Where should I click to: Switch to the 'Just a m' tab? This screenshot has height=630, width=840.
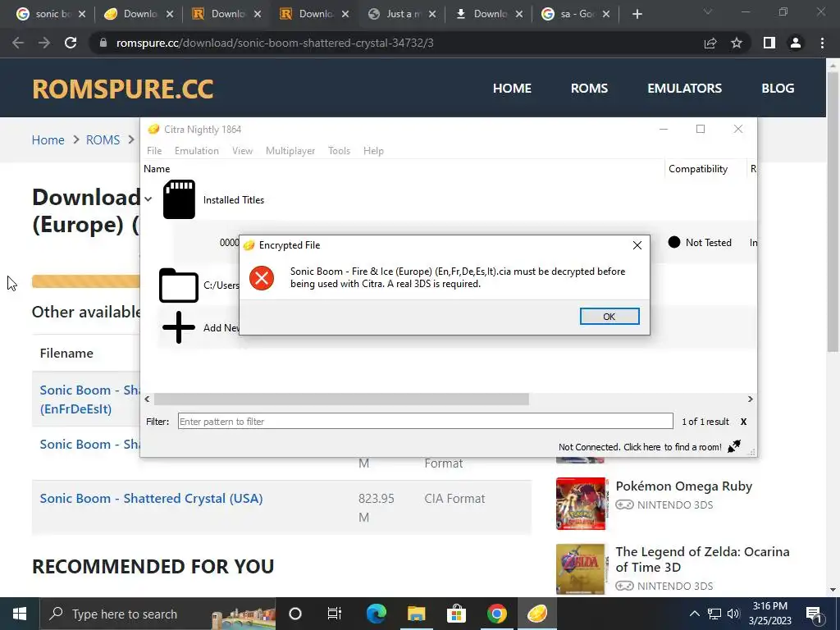[x=400, y=14]
